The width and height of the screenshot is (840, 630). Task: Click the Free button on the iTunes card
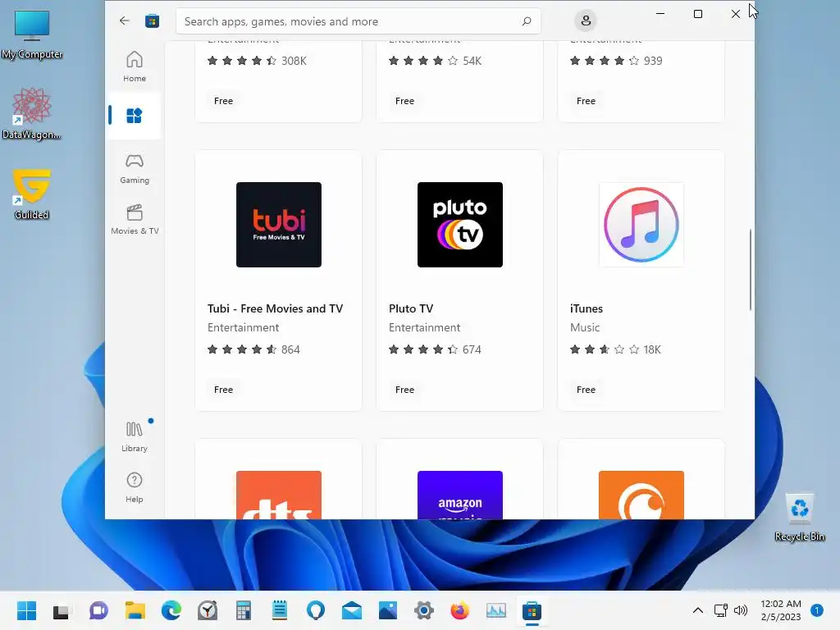tap(586, 390)
